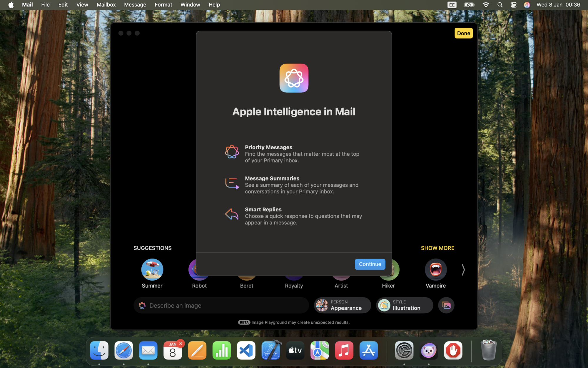Click the EE input source icon
588x368 pixels.
[x=452, y=5]
